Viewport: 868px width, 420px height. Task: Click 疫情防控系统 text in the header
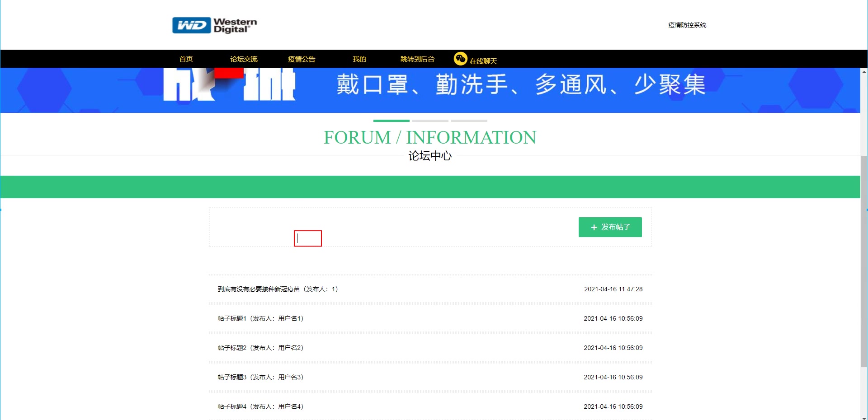[687, 25]
